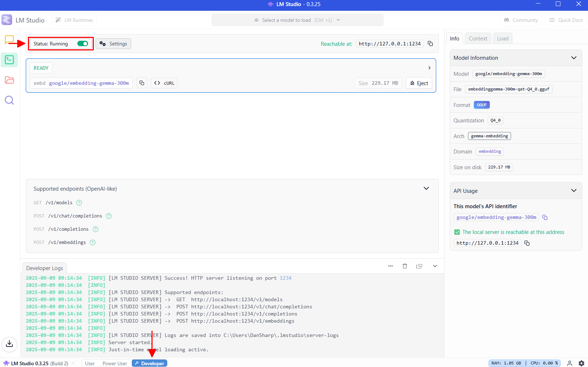The height and width of the screenshot is (367, 588).
Task: Click the google/embedding-gemma-300m model name in card
Action: point(89,83)
